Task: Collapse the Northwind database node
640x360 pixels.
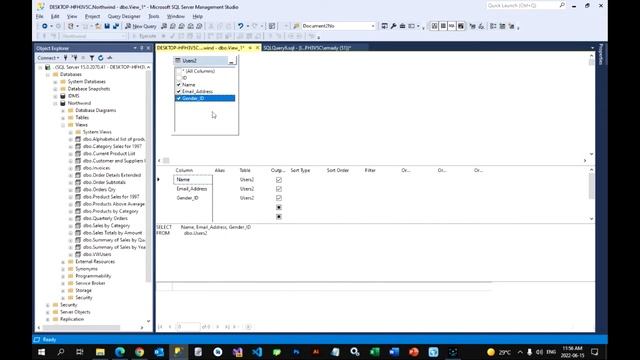Action: (55, 103)
